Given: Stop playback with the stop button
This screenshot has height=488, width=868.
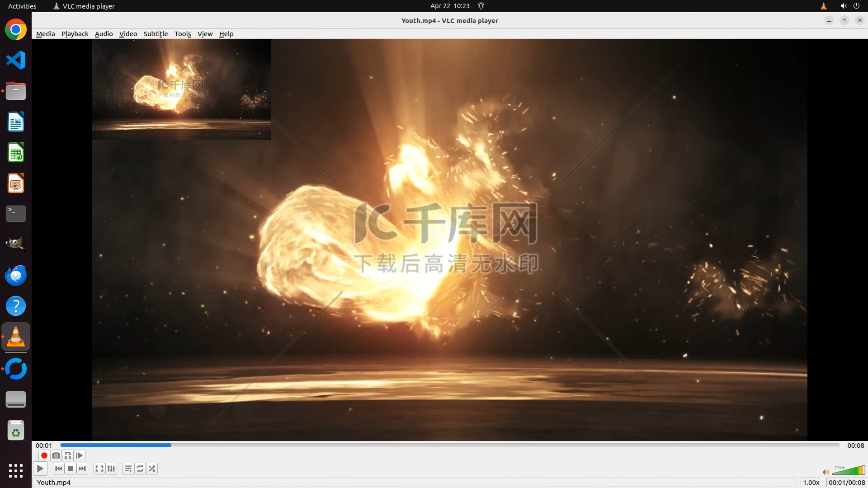Looking at the screenshot, I should pyautogui.click(x=71, y=469).
